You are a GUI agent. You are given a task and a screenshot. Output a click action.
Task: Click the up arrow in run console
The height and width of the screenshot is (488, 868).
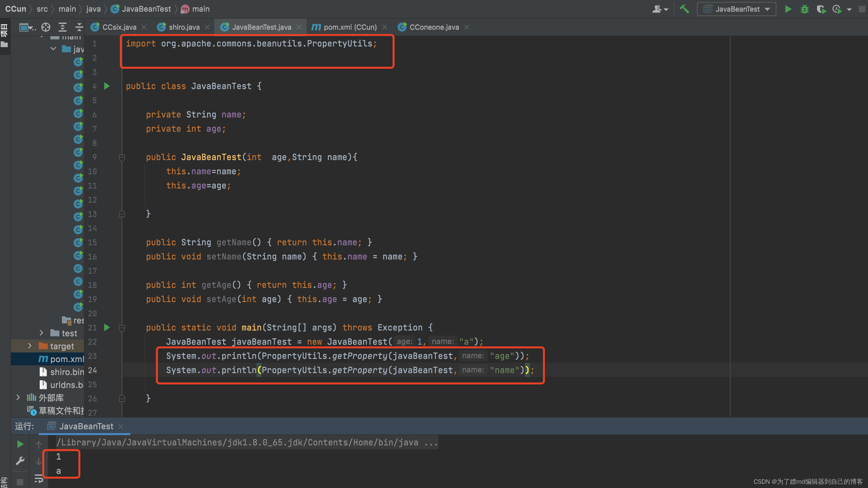pos(39,445)
